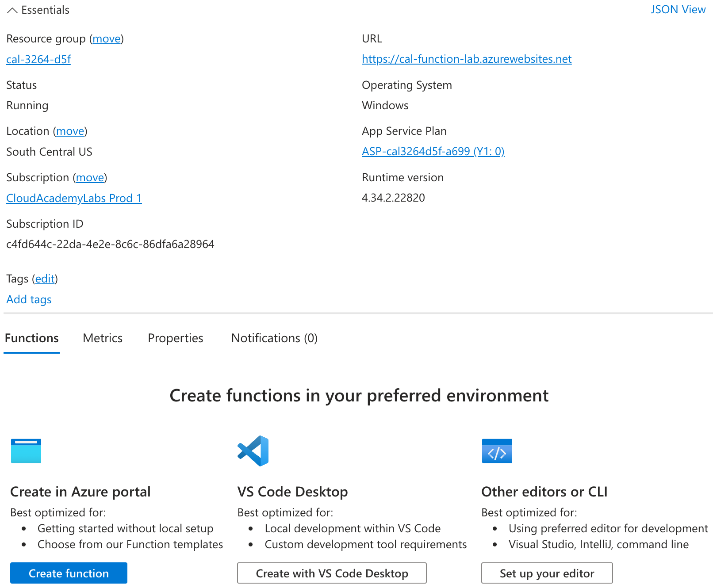Click move link next to Resource group
The image size is (713, 588).
pyautogui.click(x=107, y=39)
